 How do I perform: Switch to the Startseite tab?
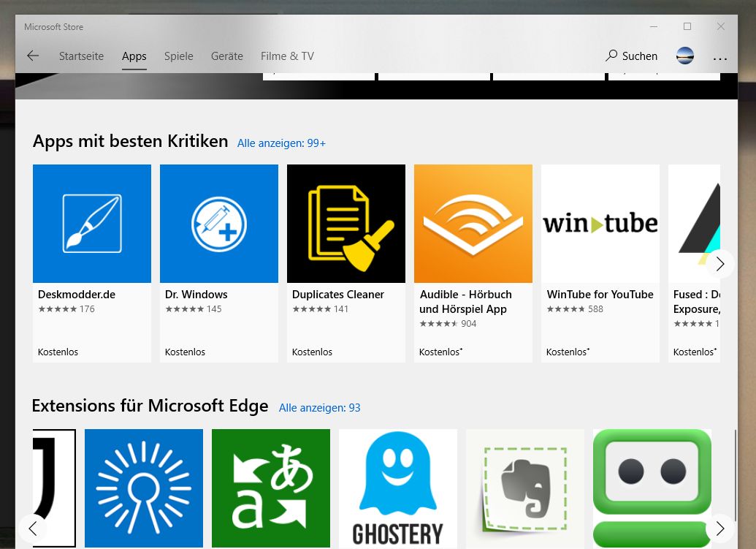[x=81, y=56]
